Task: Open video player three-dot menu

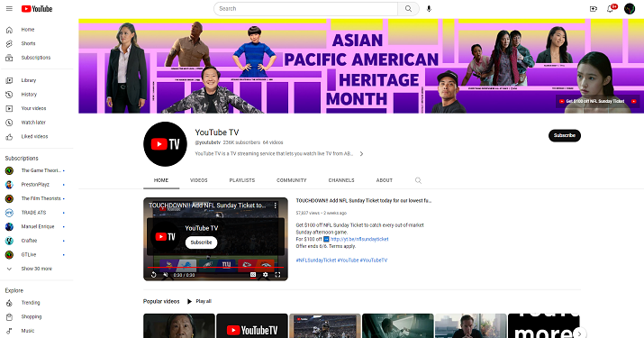Action: 276,206
